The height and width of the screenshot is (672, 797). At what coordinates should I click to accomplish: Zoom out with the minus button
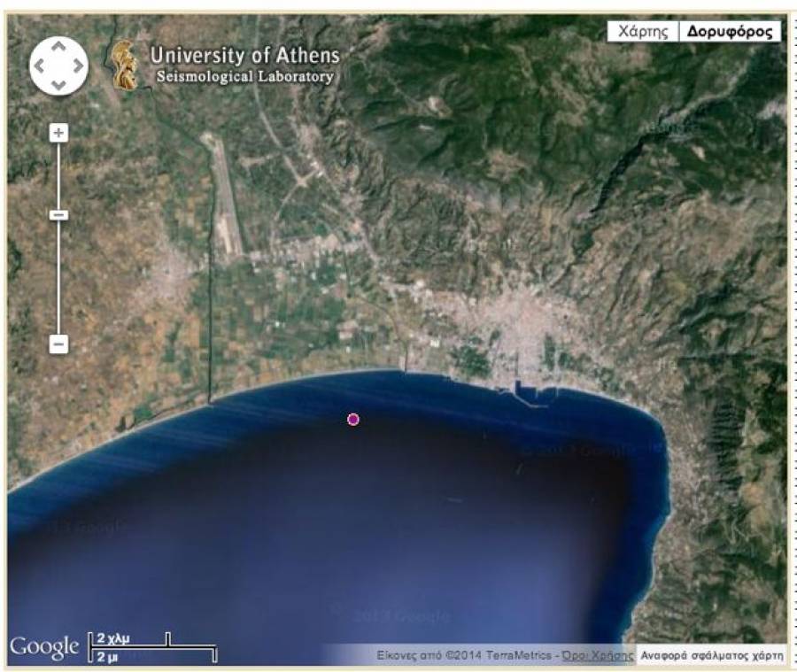click(58, 344)
